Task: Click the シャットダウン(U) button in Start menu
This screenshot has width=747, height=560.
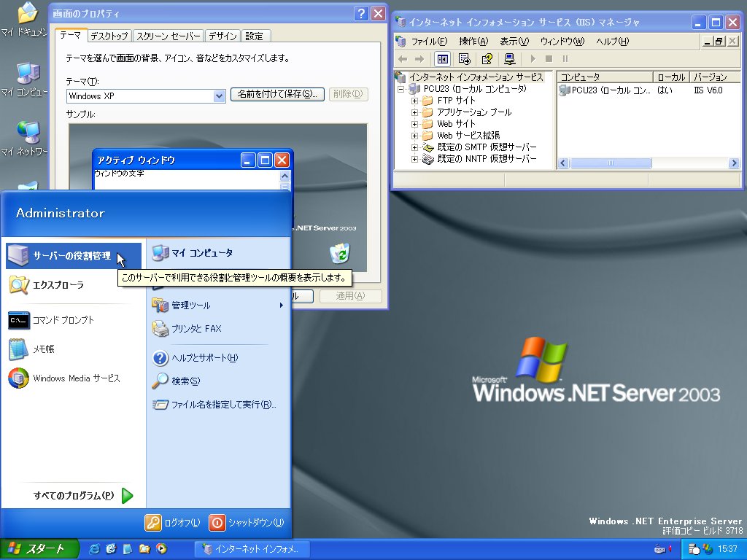Action: [x=247, y=523]
